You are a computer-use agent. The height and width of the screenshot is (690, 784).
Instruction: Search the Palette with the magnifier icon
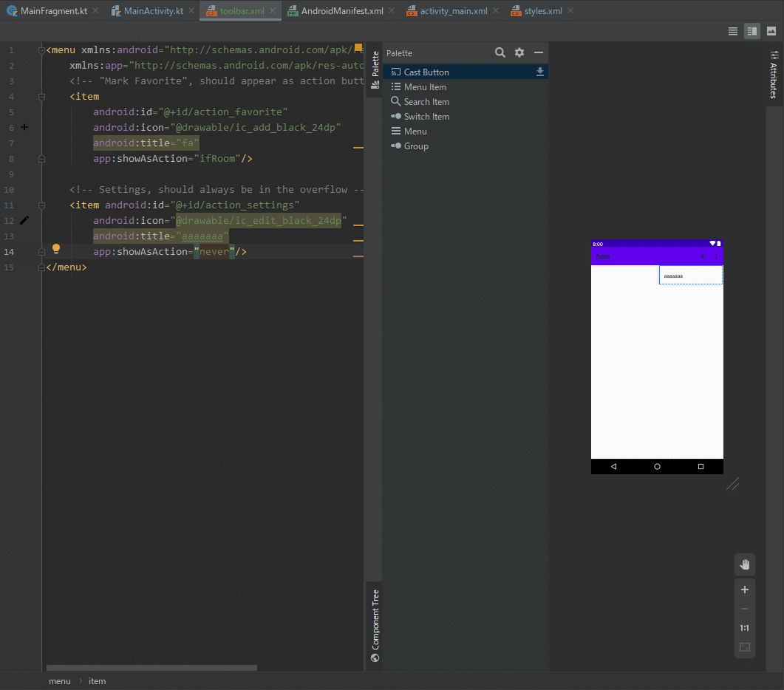[x=500, y=52]
